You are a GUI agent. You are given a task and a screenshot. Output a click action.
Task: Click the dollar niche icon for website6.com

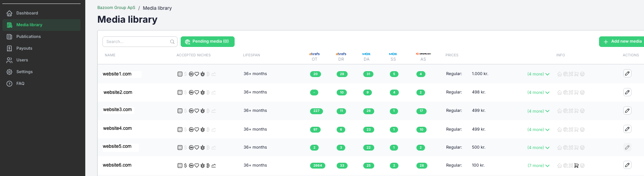click(x=185, y=165)
